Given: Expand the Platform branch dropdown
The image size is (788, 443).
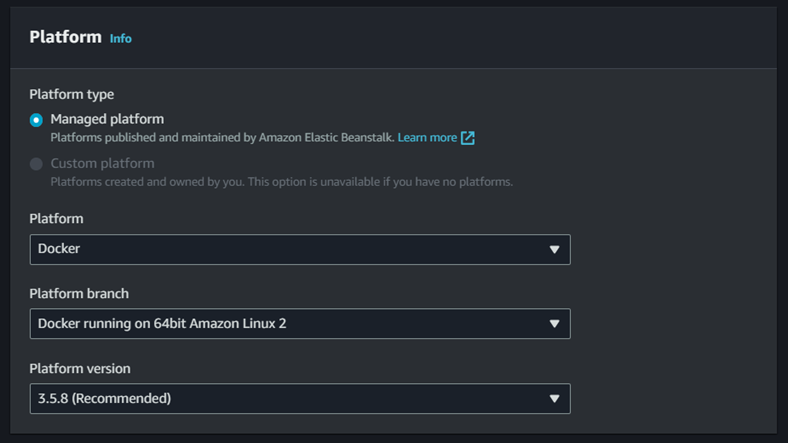Looking at the screenshot, I should [300, 323].
